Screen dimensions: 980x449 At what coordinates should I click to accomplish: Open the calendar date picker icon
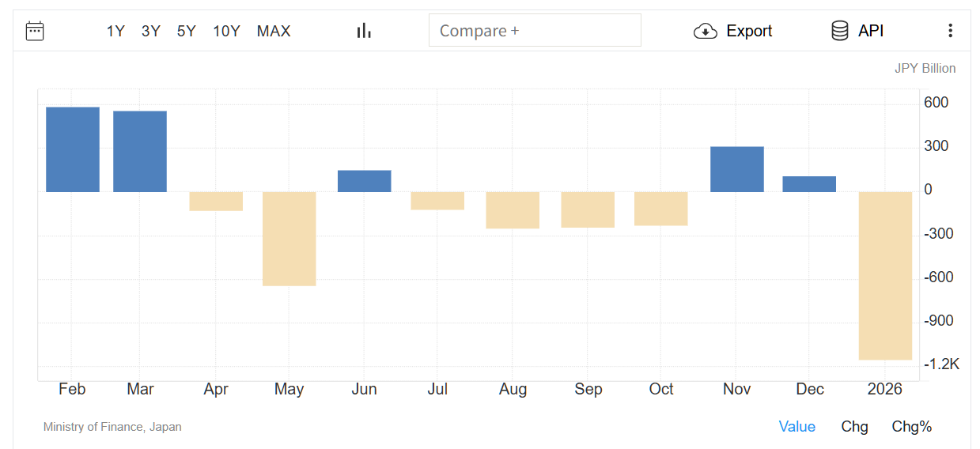(35, 31)
